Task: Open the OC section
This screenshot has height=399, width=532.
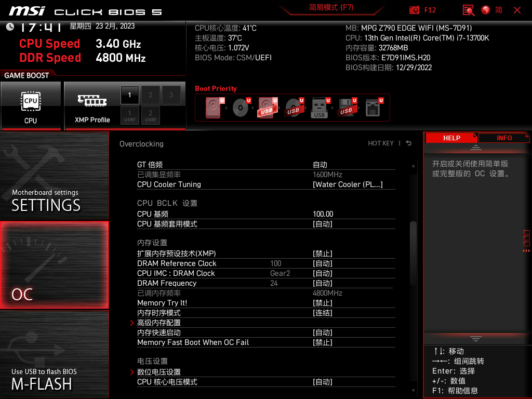Action: (x=54, y=265)
